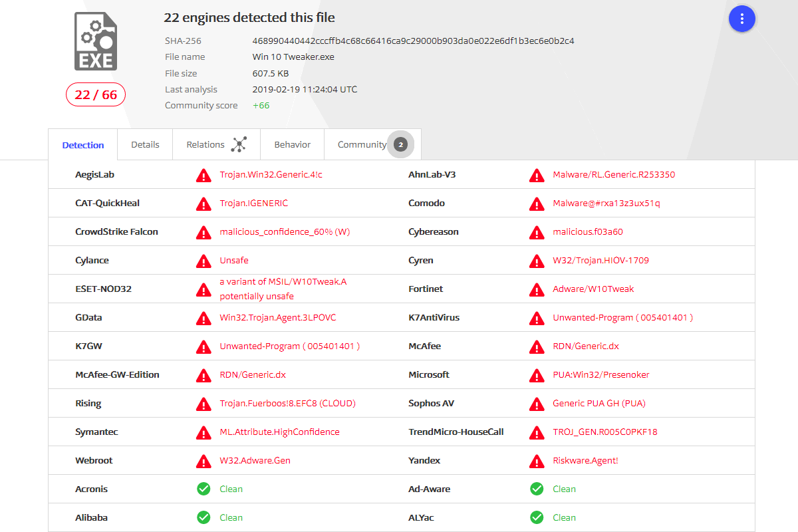
Task: Click the 22 / 66 detection ratio badge
Action: coord(96,95)
